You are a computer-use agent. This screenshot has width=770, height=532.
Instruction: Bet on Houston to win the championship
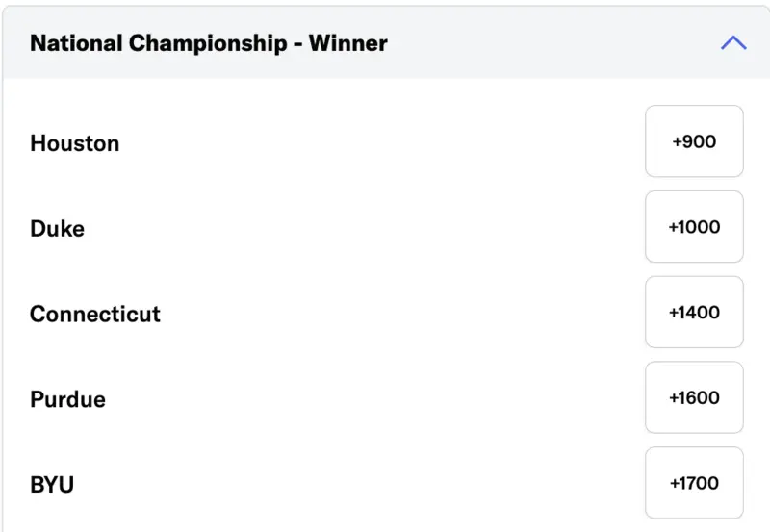[x=694, y=141]
